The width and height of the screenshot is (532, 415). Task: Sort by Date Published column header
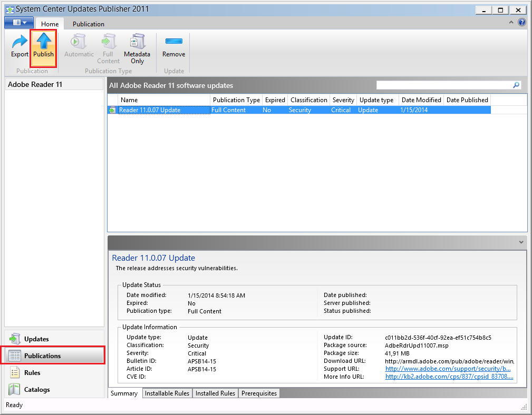coord(467,100)
